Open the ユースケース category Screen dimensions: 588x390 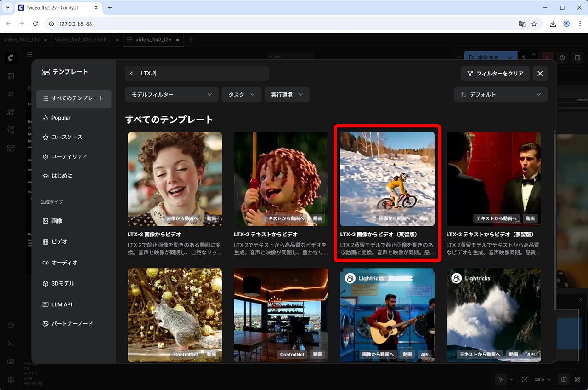[x=67, y=137]
